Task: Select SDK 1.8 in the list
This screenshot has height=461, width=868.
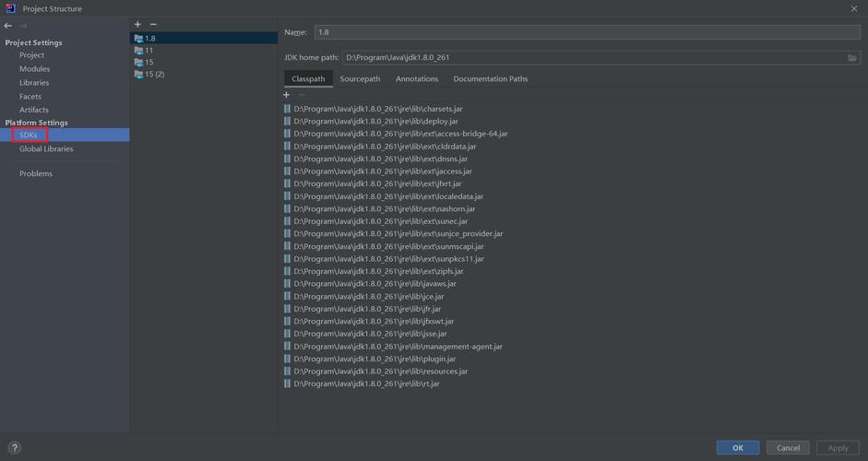Action: click(204, 38)
